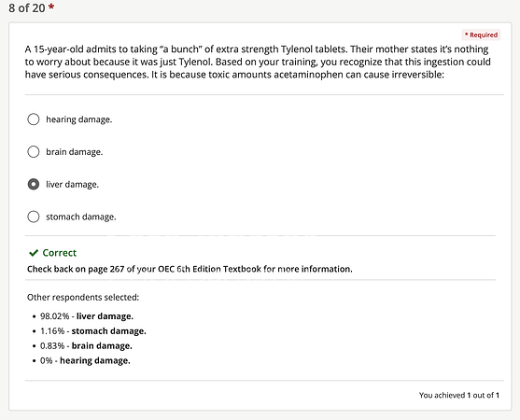Click the You achieved 1 out of 1 score
This screenshot has height=420, width=520.
459,395
